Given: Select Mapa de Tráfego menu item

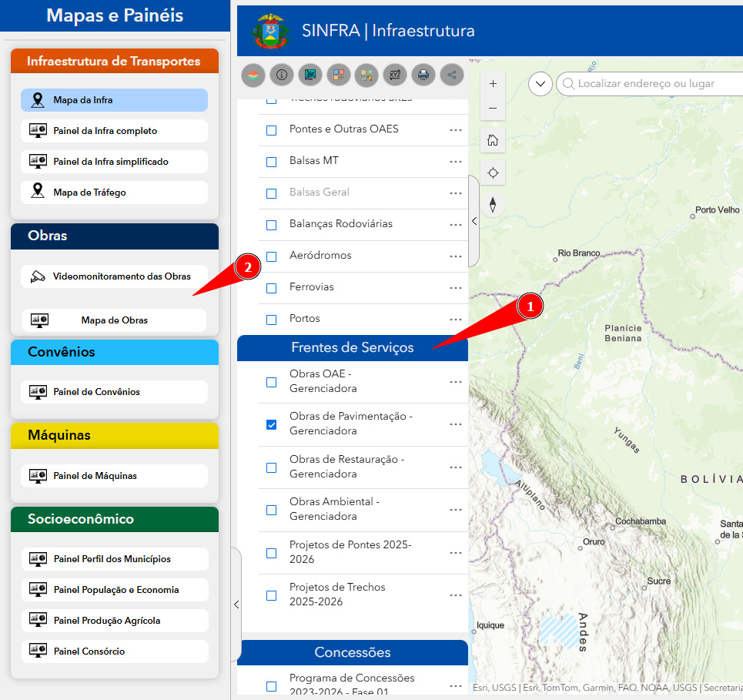Looking at the screenshot, I should point(114,193).
